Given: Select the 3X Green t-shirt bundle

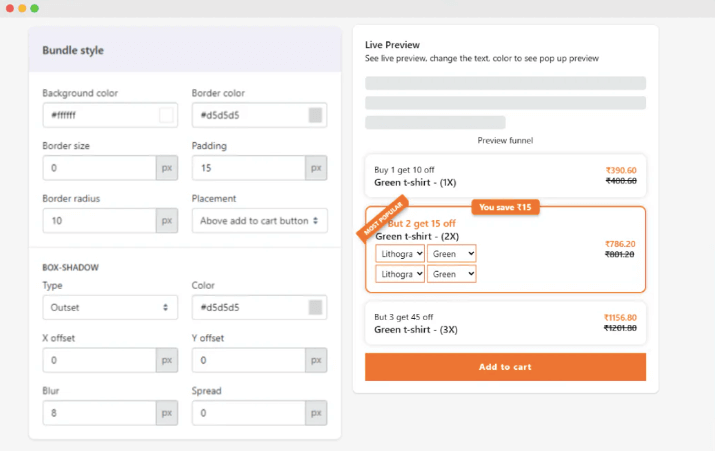Looking at the screenshot, I should point(505,323).
